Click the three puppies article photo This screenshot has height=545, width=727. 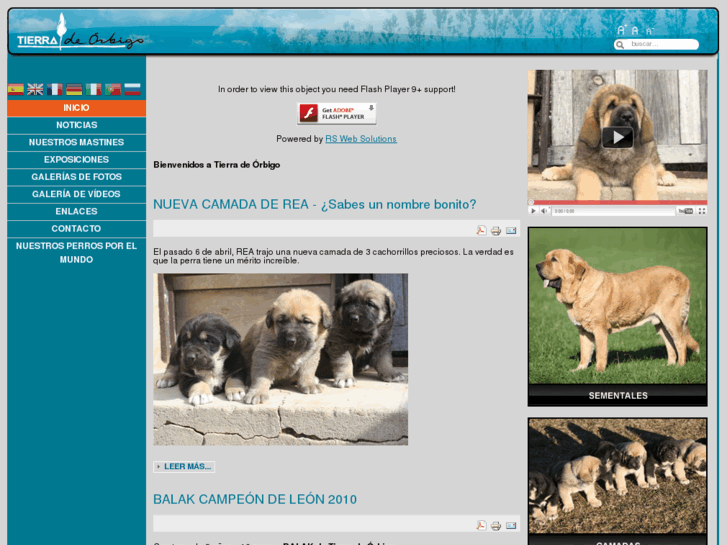[281, 359]
